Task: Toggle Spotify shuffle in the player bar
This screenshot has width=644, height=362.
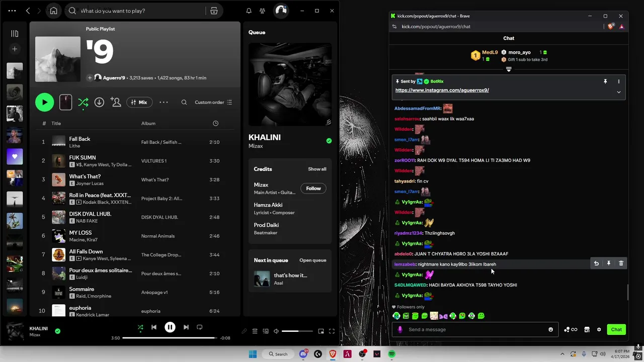Action: coord(140,327)
